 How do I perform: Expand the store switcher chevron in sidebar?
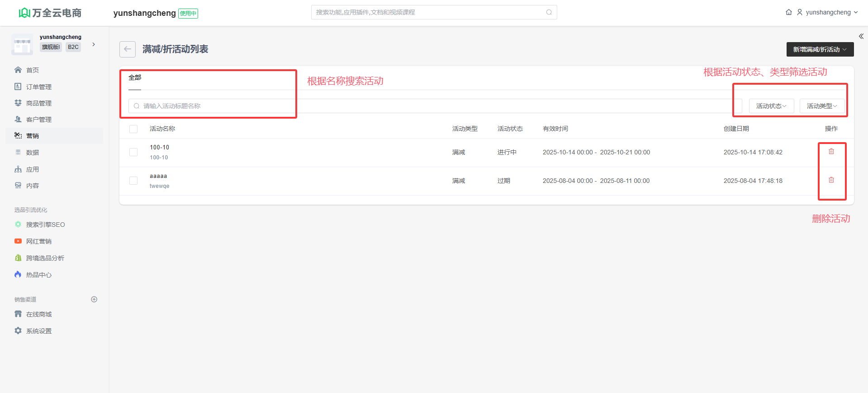pos(94,44)
